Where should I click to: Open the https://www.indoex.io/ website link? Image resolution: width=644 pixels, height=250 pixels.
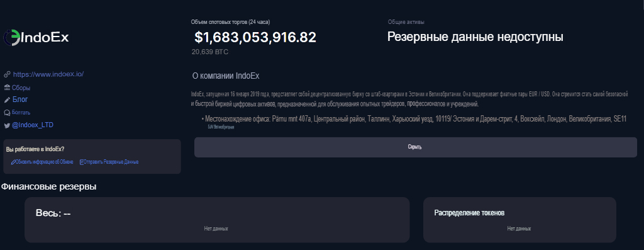(x=48, y=74)
